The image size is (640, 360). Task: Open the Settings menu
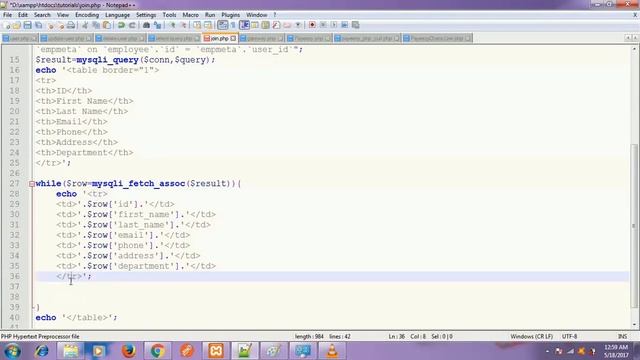146,15
